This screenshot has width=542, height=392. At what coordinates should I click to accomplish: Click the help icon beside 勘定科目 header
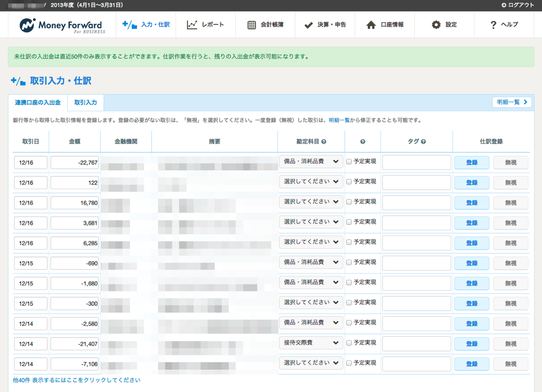point(324,142)
